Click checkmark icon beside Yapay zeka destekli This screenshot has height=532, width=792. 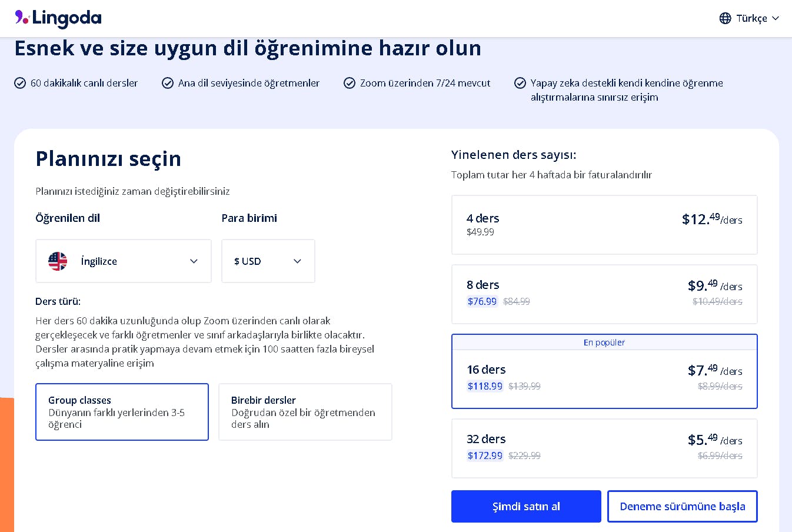520,83
